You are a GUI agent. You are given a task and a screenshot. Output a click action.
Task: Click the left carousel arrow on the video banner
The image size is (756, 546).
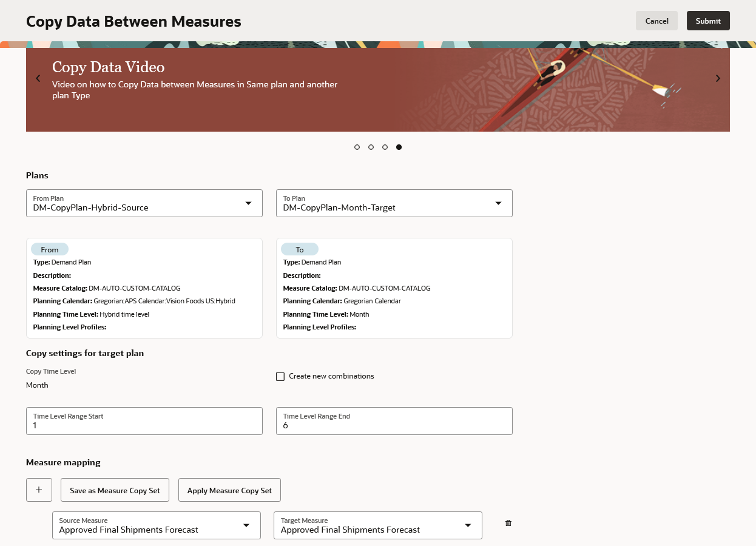click(x=38, y=78)
